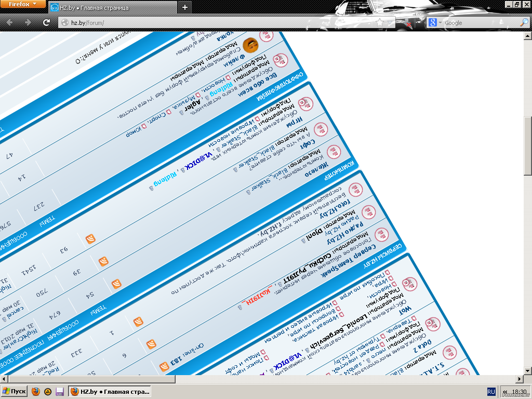Focus the address bar showing hz.by/forum/
The height and width of the screenshot is (399, 532).
(217, 23)
